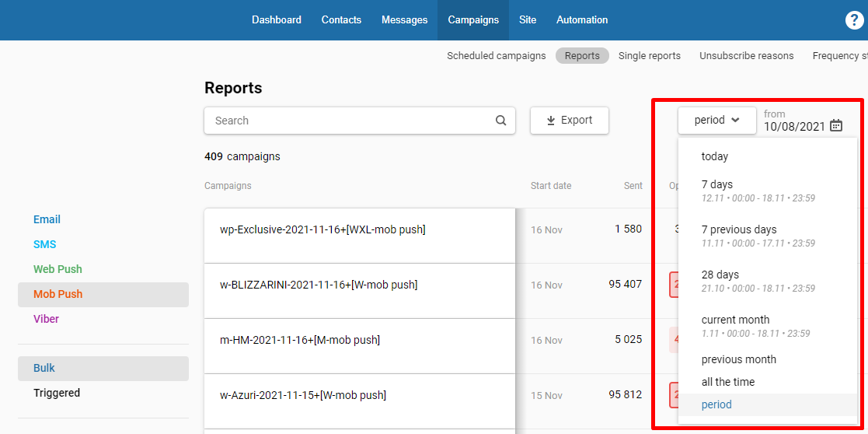Image resolution: width=868 pixels, height=434 pixels.
Task: Open the Automation menu
Action: pos(582,20)
